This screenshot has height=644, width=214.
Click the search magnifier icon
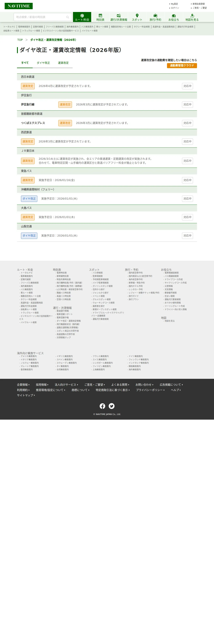[x=67, y=17]
